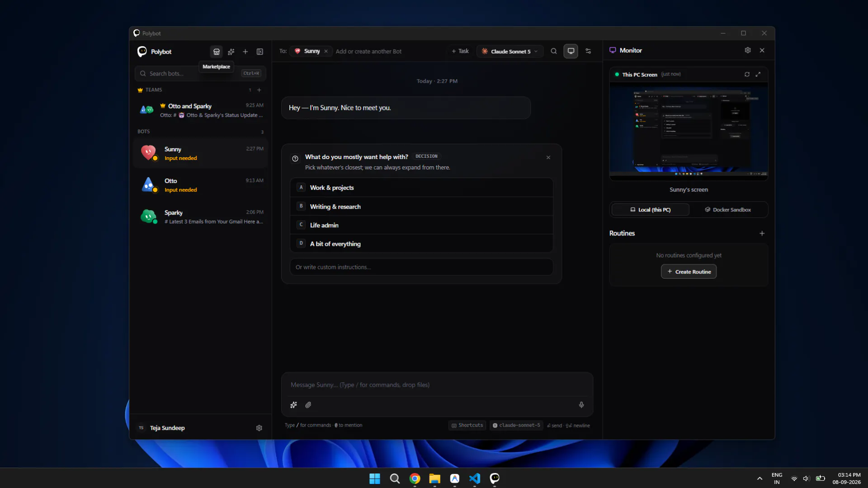This screenshot has width=868, height=488.
Task: Remove Sunny from the recipient field
Action: (x=326, y=51)
